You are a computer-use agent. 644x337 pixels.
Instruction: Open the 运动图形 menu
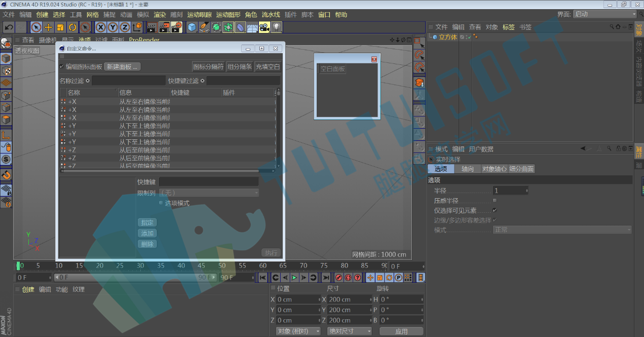pos(228,15)
